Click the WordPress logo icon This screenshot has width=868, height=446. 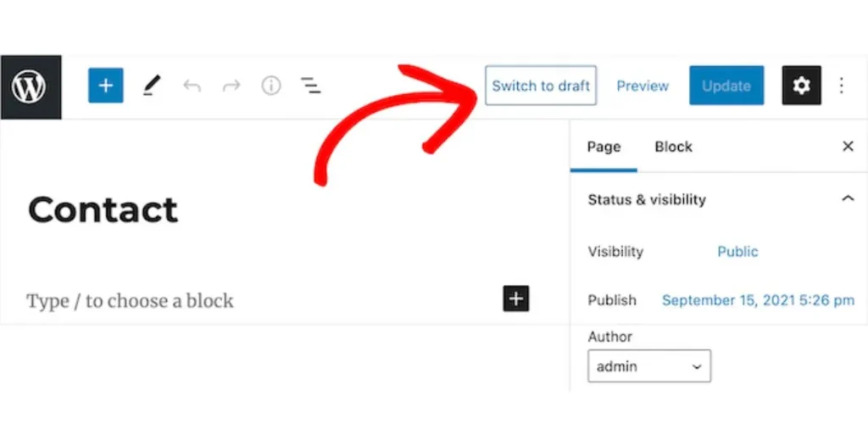31,87
